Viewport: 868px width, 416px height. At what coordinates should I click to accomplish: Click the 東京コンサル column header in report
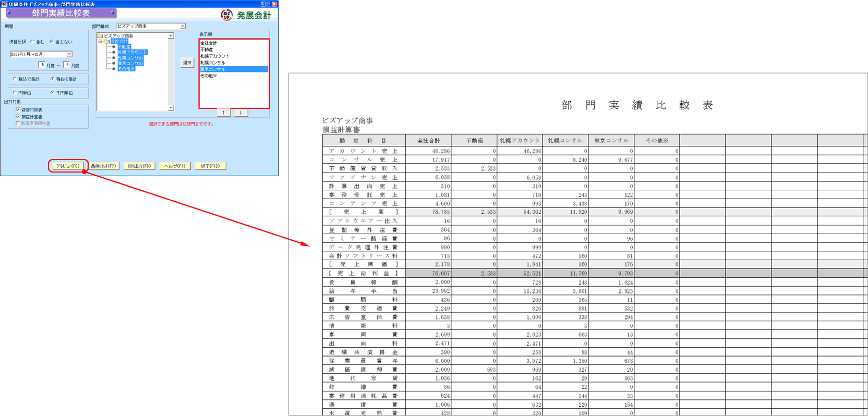pos(611,140)
